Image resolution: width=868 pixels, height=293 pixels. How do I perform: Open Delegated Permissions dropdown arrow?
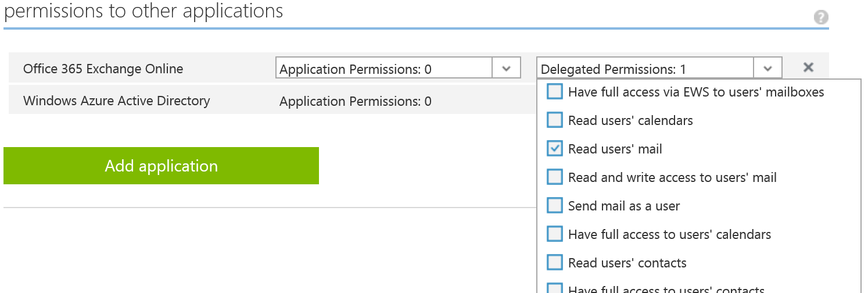[768, 69]
